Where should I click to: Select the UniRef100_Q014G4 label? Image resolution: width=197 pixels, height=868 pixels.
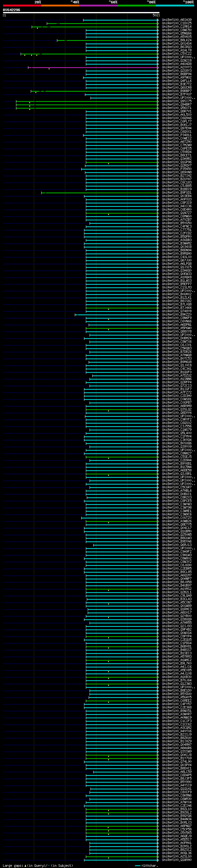(x=176, y=43)
